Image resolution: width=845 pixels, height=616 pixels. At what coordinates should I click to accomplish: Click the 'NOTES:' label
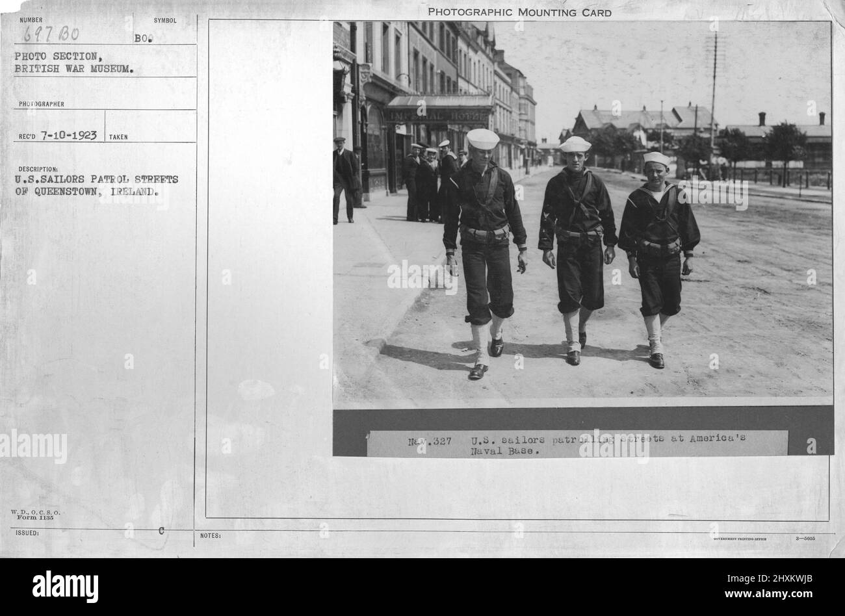[x=211, y=536]
